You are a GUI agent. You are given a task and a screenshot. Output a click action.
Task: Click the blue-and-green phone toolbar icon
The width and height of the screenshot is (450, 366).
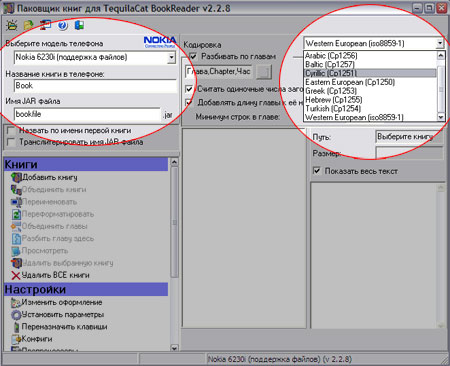point(79,25)
